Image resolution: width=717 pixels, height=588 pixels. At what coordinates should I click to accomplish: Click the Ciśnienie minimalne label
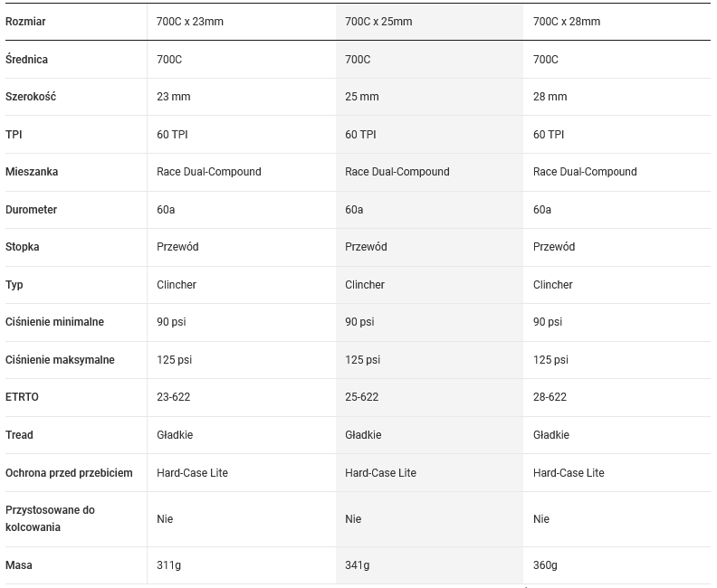[x=54, y=322]
